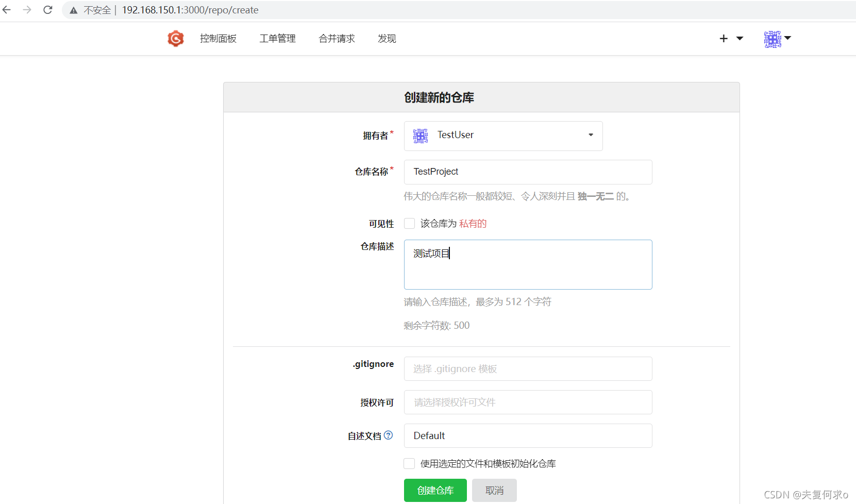Screen dimensions: 856x504
Task: Click the 取消 button
Action: pyautogui.click(x=494, y=491)
